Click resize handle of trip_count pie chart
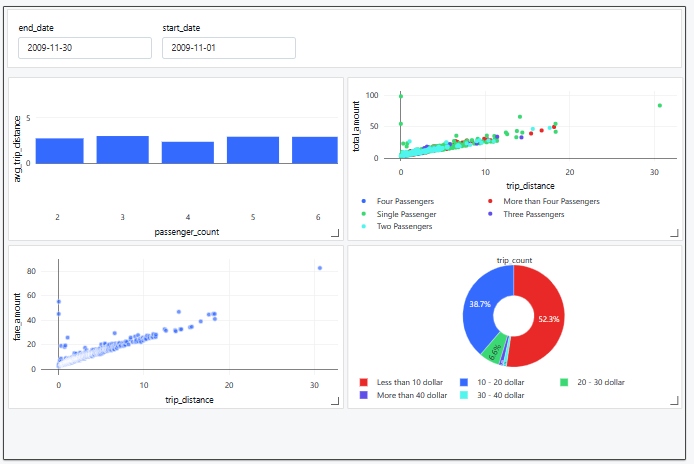Image resolution: width=694 pixels, height=464 pixels. (x=674, y=401)
